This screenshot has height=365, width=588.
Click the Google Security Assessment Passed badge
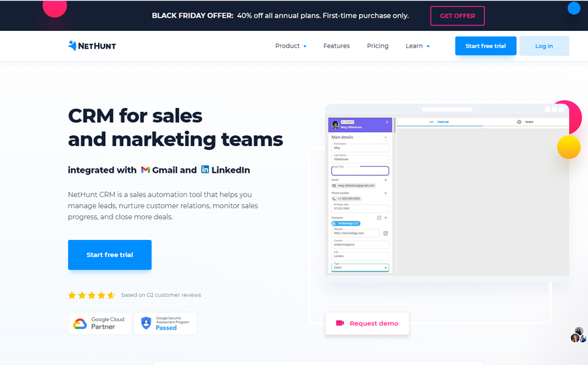165,323
